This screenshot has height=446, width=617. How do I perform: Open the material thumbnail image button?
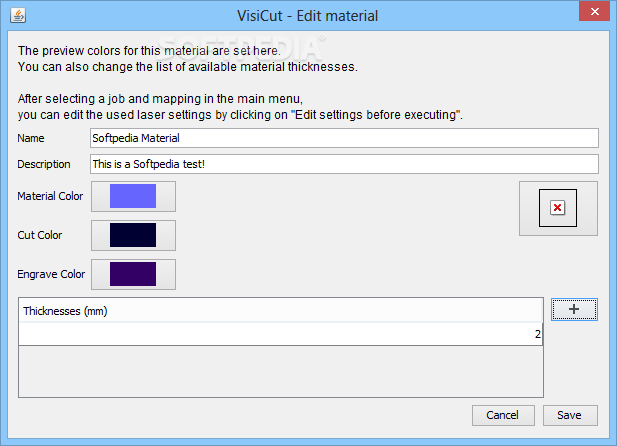558,208
